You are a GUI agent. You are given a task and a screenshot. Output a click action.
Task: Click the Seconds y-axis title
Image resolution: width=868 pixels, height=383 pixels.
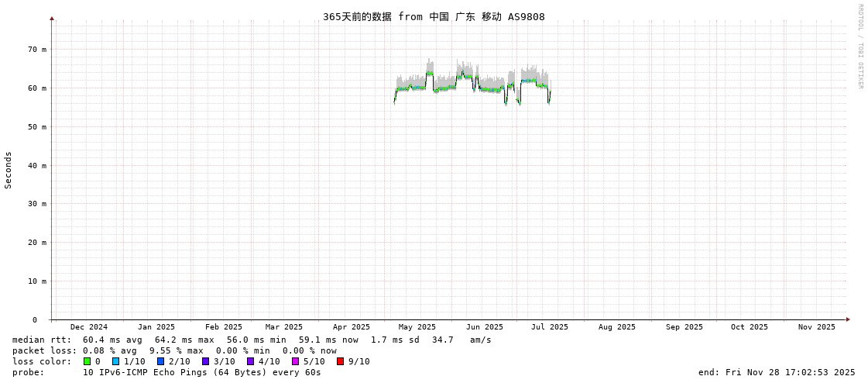pyautogui.click(x=9, y=170)
